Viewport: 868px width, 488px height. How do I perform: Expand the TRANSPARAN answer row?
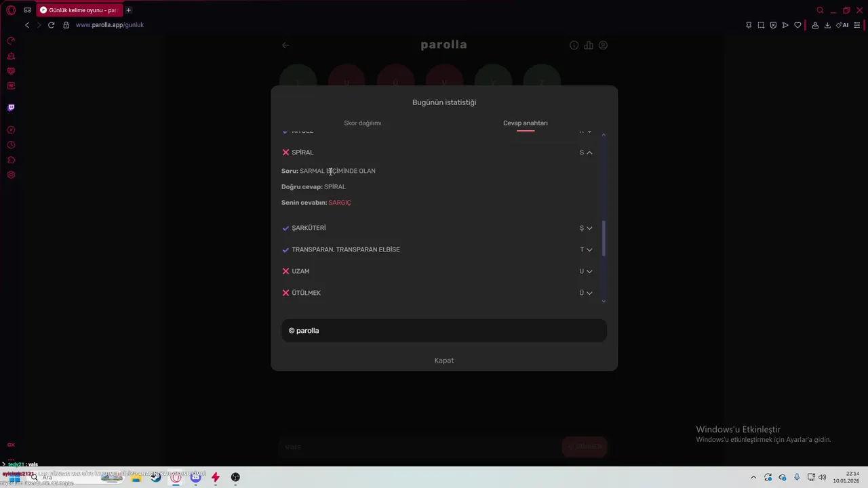click(589, 250)
